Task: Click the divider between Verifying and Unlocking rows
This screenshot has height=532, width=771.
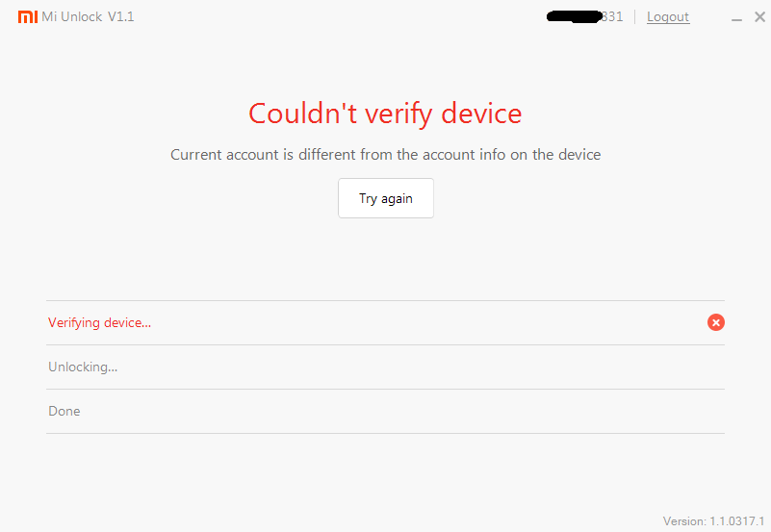Action: click(x=385, y=344)
